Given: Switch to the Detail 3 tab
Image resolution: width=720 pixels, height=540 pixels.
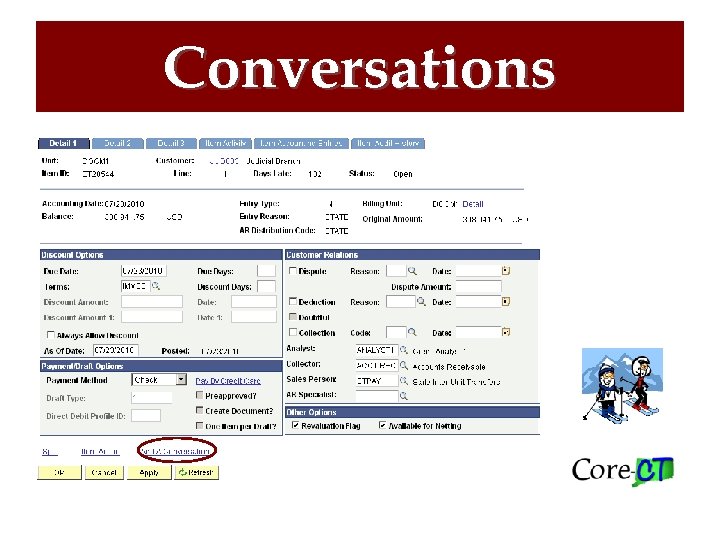Looking at the screenshot, I should pyautogui.click(x=171, y=143).
